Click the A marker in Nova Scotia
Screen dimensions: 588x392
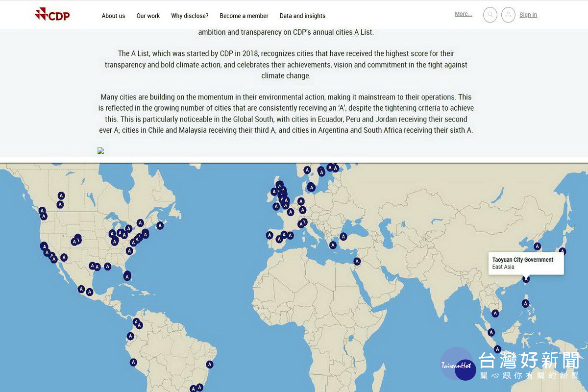tap(160, 225)
